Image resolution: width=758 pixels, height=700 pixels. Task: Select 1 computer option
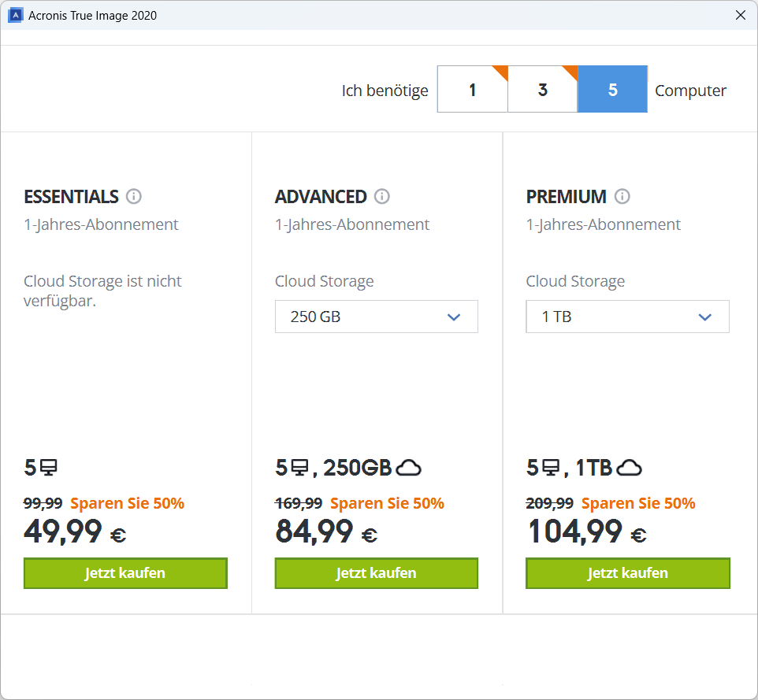pyautogui.click(x=473, y=90)
